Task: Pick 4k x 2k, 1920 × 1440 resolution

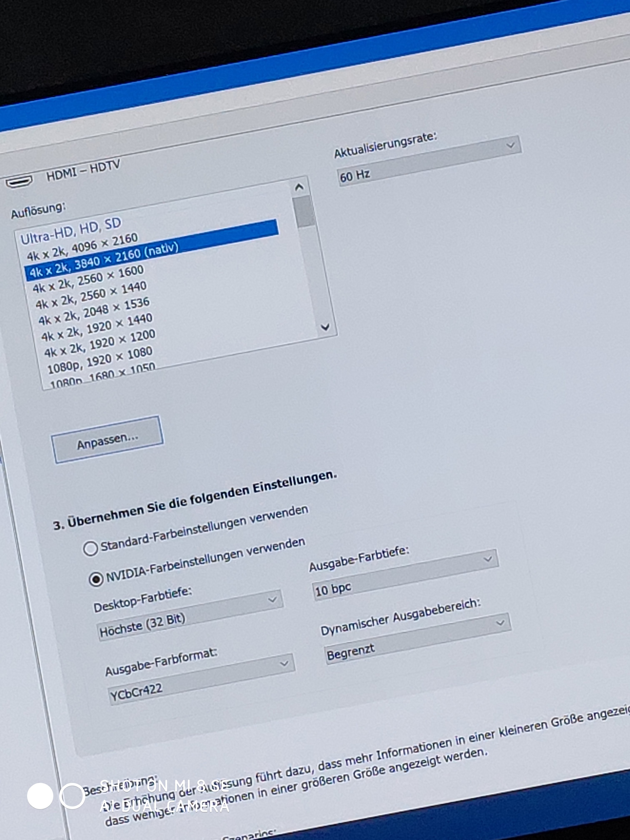Action: [x=97, y=327]
